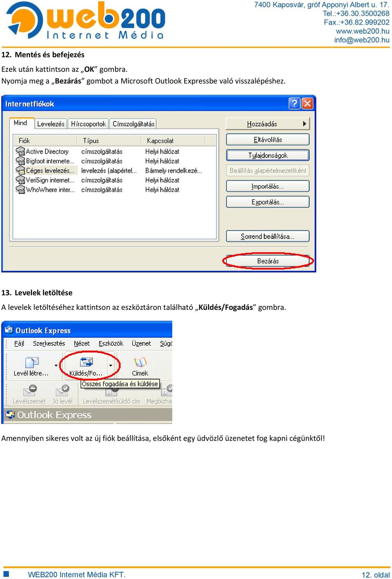Click the Céges levelezés account icon
Image resolution: width=392 pixels, height=579 pixels.
(20, 170)
